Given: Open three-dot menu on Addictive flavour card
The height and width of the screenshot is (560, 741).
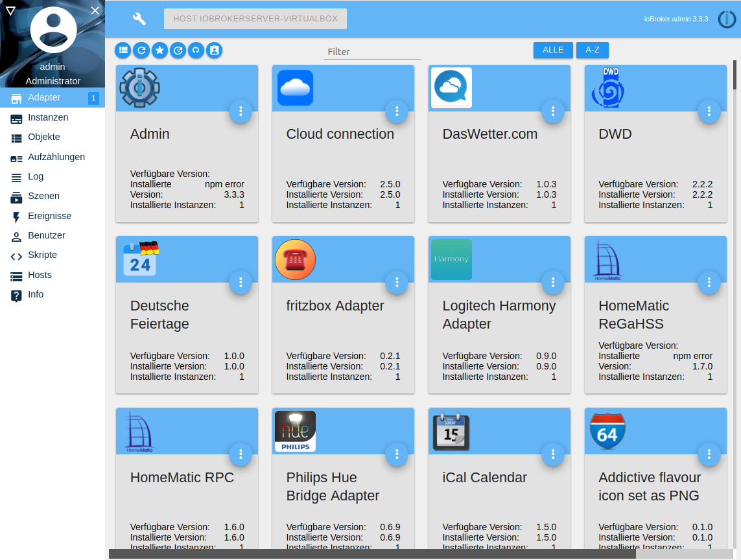Looking at the screenshot, I should coord(709,454).
